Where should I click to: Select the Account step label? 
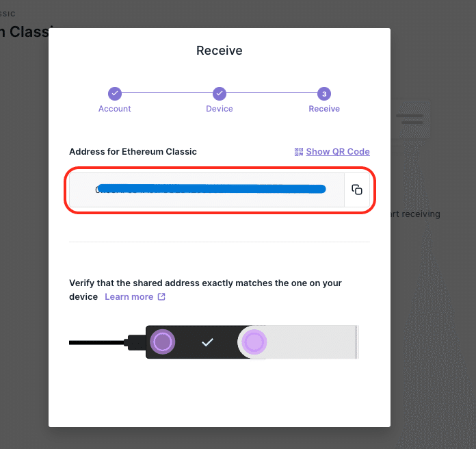pos(115,109)
